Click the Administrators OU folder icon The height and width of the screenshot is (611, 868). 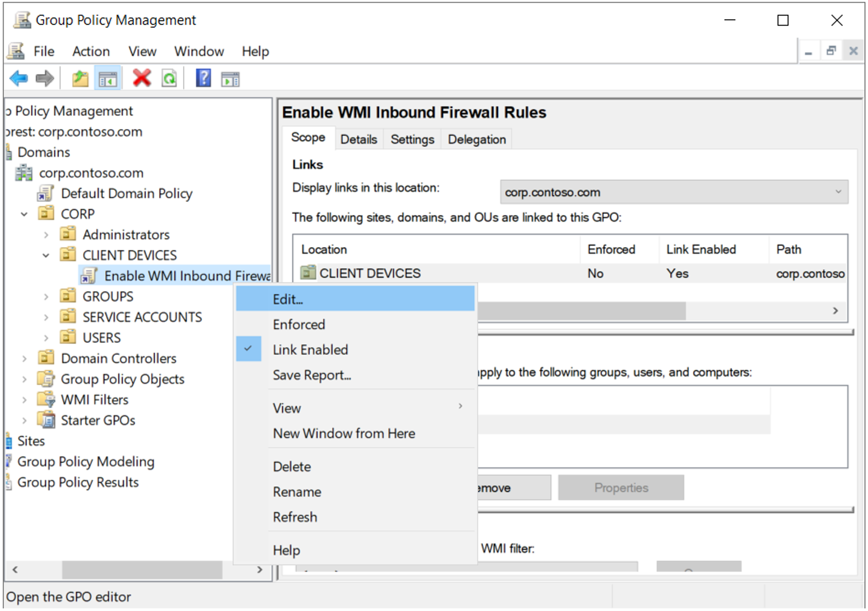pyautogui.click(x=68, y=234)
